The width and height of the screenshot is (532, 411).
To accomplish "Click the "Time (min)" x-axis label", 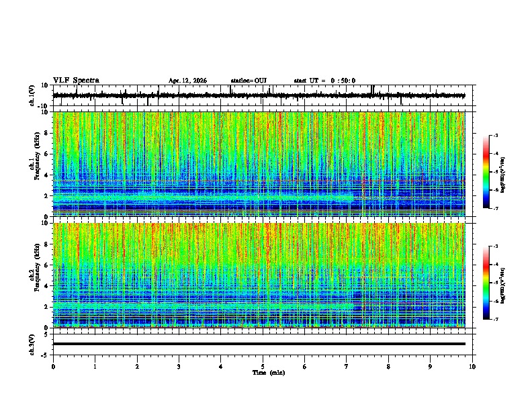I will 269,373.
